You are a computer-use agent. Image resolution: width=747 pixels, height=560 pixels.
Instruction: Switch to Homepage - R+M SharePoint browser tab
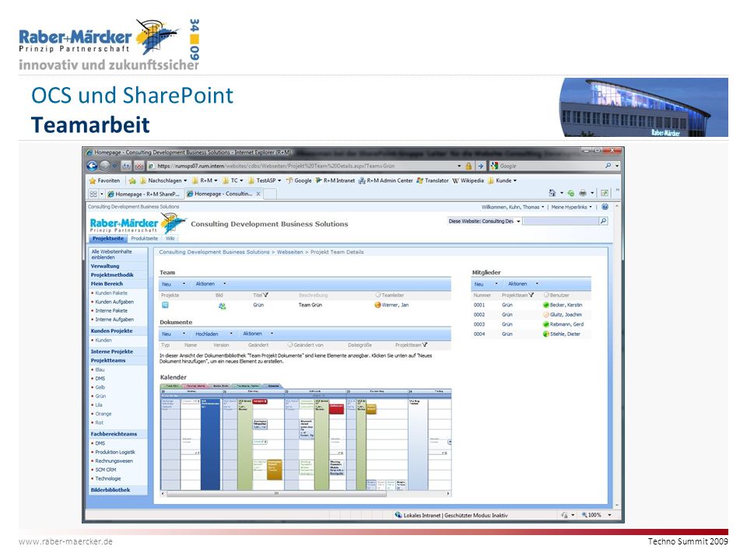tap(145, 194)
